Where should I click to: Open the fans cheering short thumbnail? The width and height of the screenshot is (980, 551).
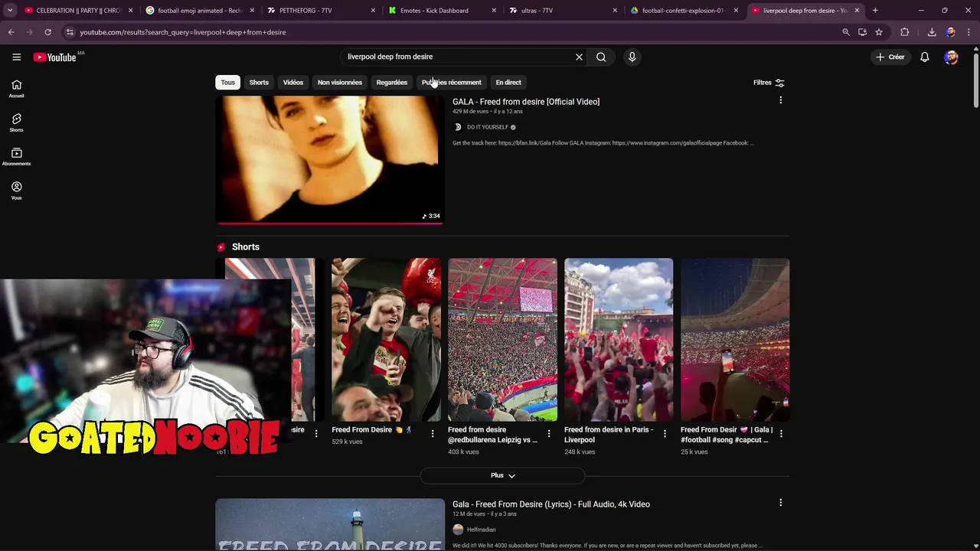click(x=386, y=340)
